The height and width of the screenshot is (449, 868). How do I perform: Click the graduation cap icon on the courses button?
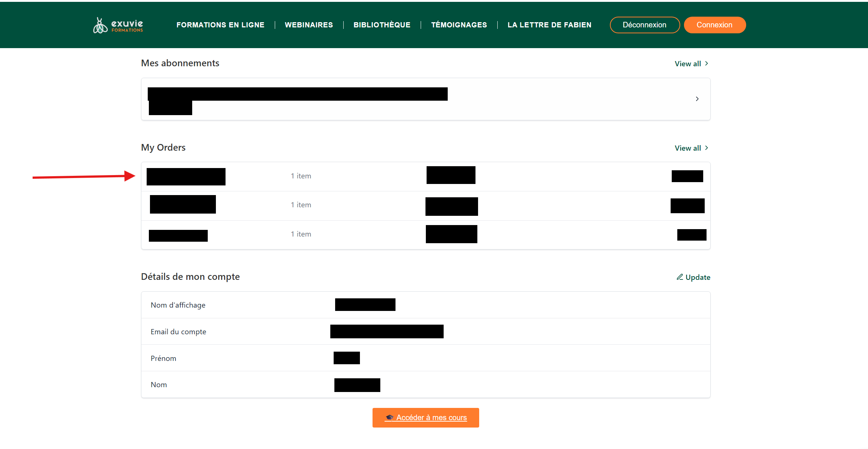390,418
